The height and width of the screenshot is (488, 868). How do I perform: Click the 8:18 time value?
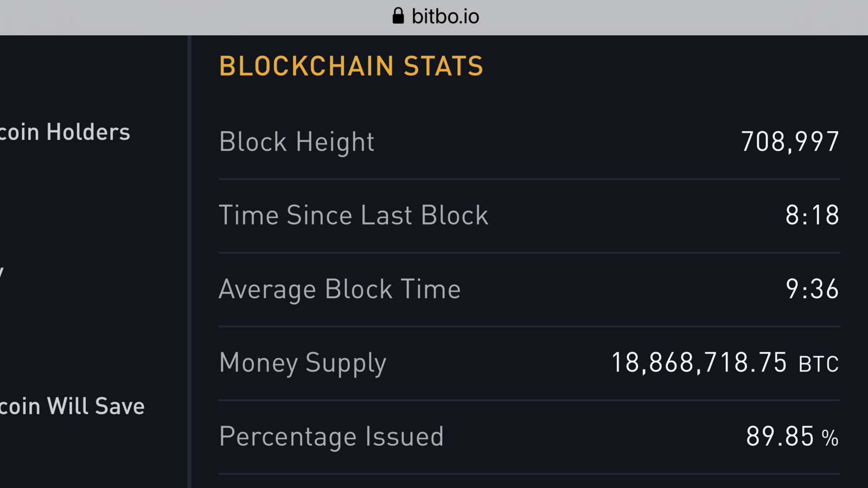[813, 215]
